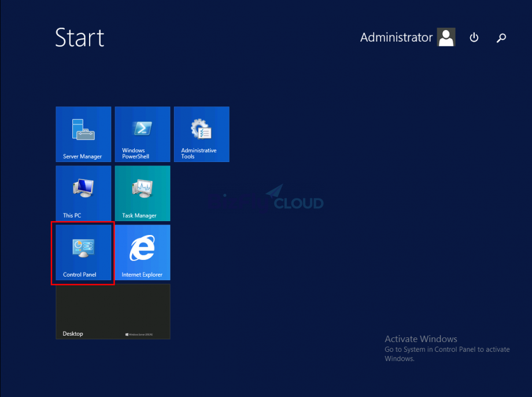Screen dimensions: 532x397
Task: Open the Control Panel tile
Action: 83,252
